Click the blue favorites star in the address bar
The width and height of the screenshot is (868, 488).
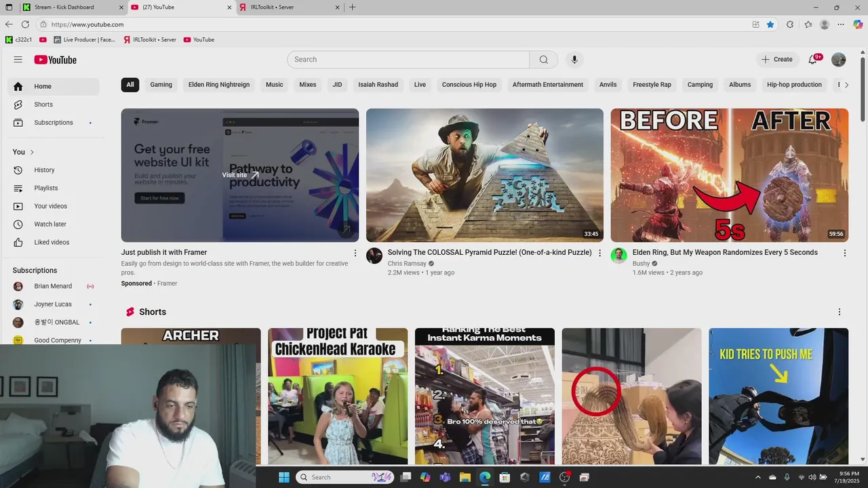pyautogui.click(x=770, y=24)
